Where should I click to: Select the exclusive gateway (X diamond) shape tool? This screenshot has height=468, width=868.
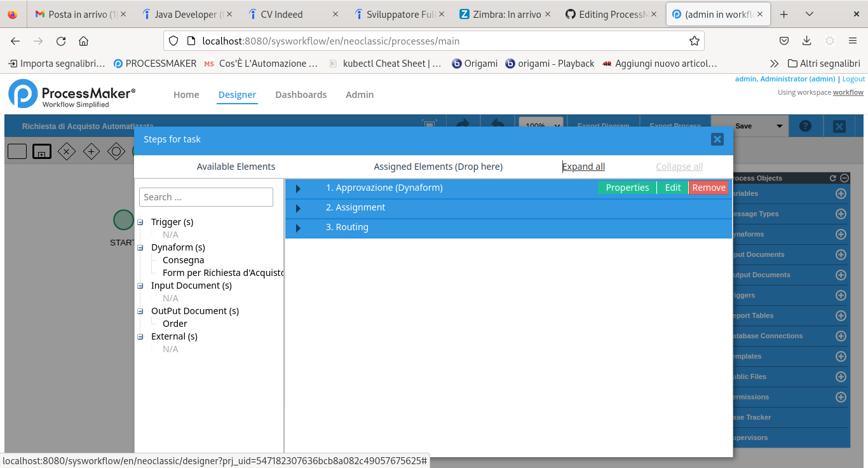(67, 151)
